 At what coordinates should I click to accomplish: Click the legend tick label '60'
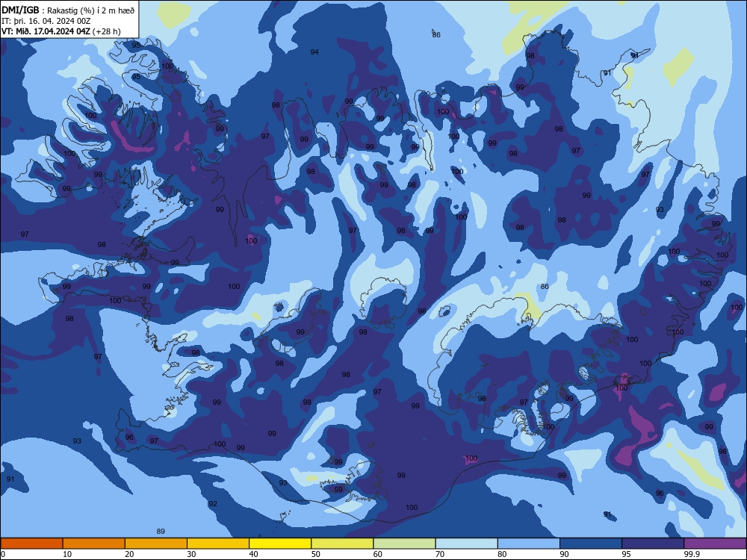(x=378, y=554)
